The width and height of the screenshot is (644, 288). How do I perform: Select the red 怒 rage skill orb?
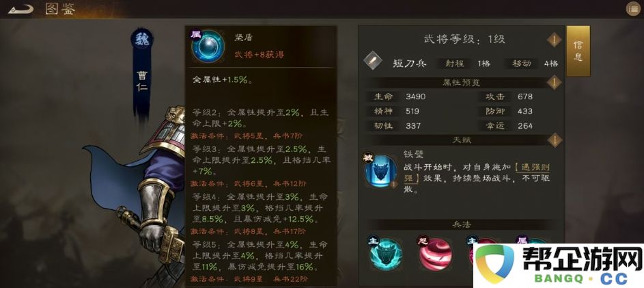[x=435, y=254]
